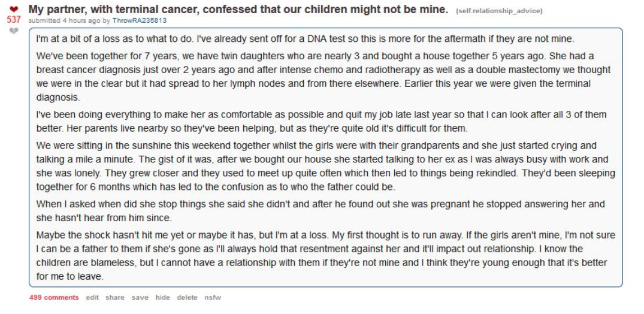
Task: Downvote the post with the grey heart
Action: point(13,31)
